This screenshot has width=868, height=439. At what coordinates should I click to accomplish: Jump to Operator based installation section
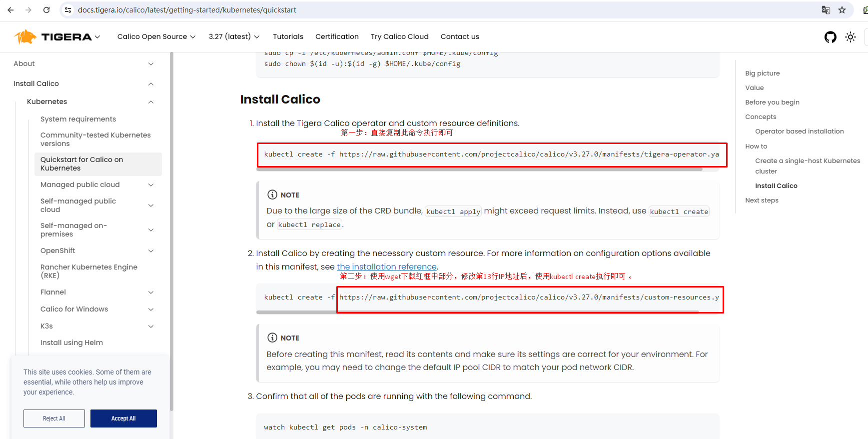[799, 131]
